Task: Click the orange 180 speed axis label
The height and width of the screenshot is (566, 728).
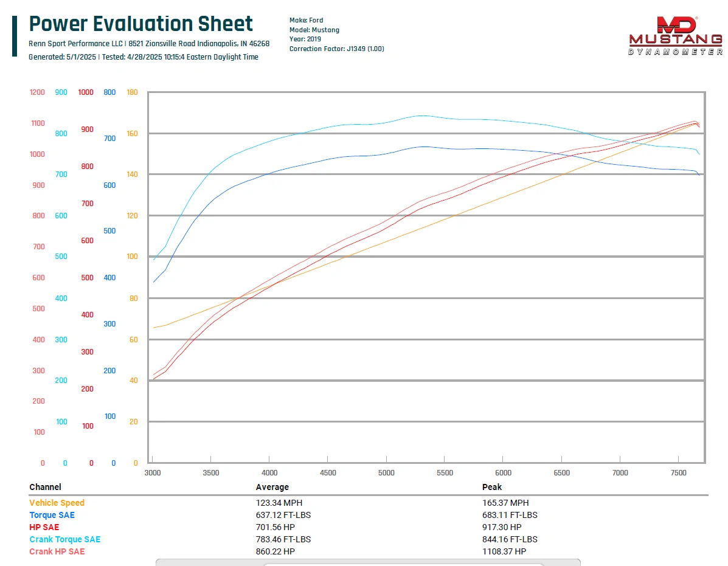Action: point(133,92)
